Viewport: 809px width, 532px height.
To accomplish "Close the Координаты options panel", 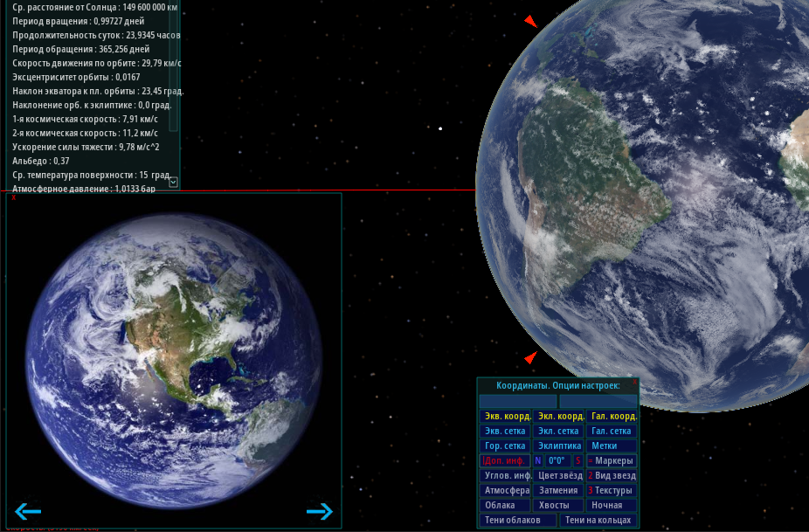I will [634, 382].
